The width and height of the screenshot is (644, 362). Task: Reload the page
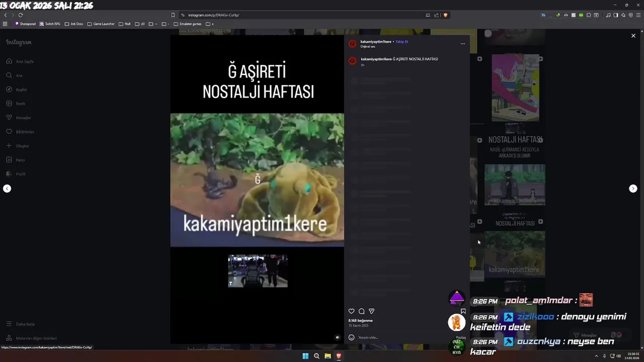pos(21,15)
